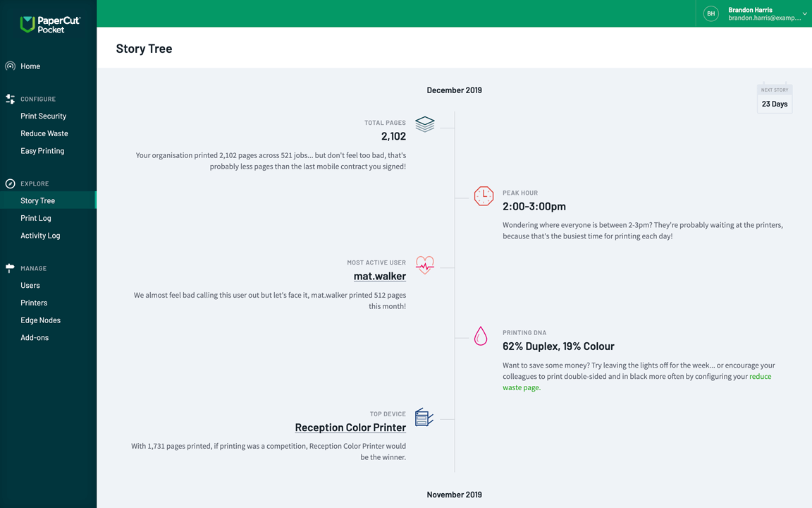This screenshot has height=508, width=812.
Task: Open the mat.walker user link
Action: (379, 276)
